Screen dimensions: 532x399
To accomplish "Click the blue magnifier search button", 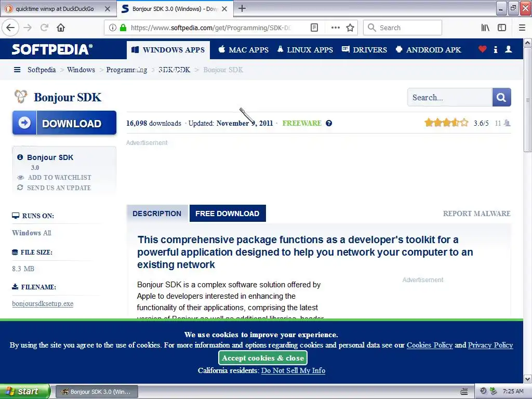I will click(x=501, y=97).
